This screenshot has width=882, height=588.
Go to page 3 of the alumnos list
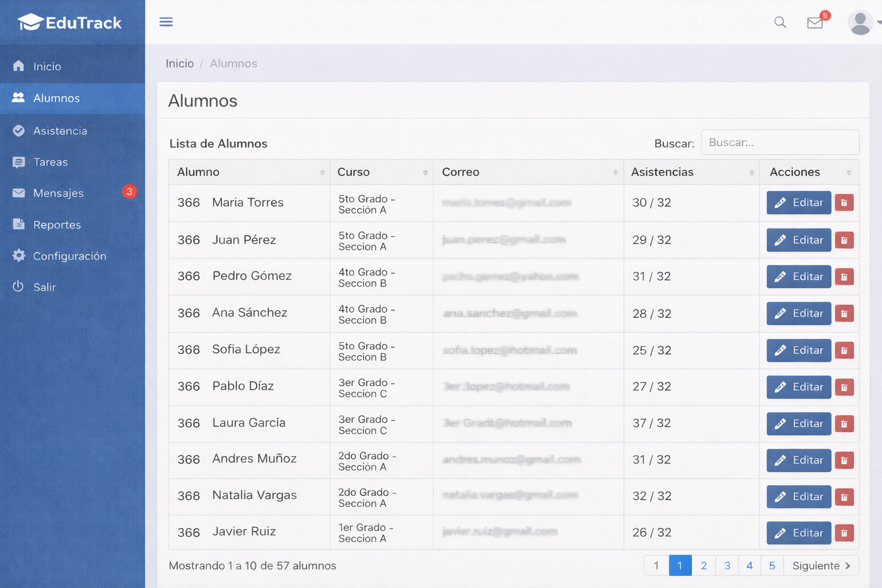coord(726,566)
